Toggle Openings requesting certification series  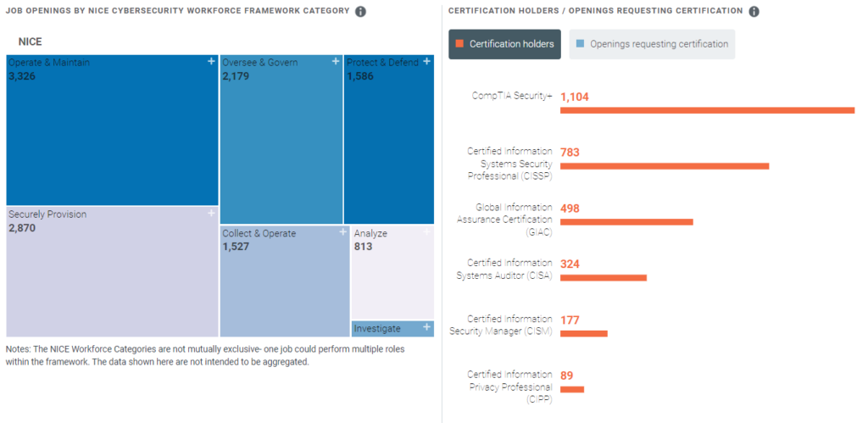tap(652, 44)
